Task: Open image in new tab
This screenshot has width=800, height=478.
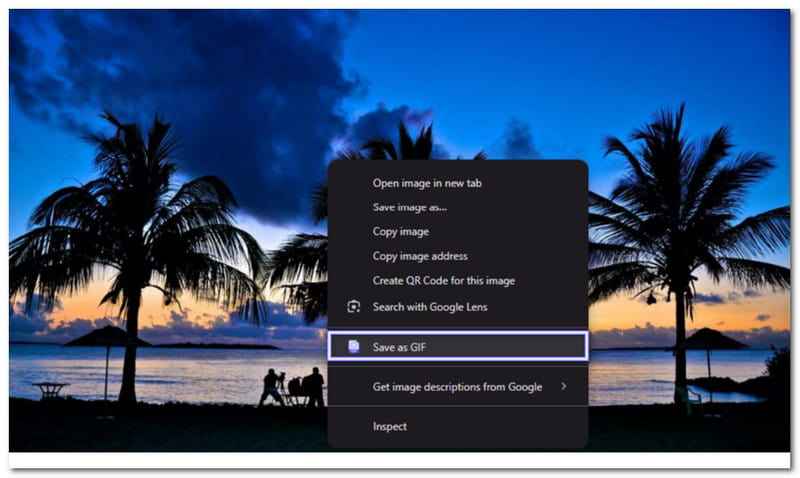Action: [427, 183]
